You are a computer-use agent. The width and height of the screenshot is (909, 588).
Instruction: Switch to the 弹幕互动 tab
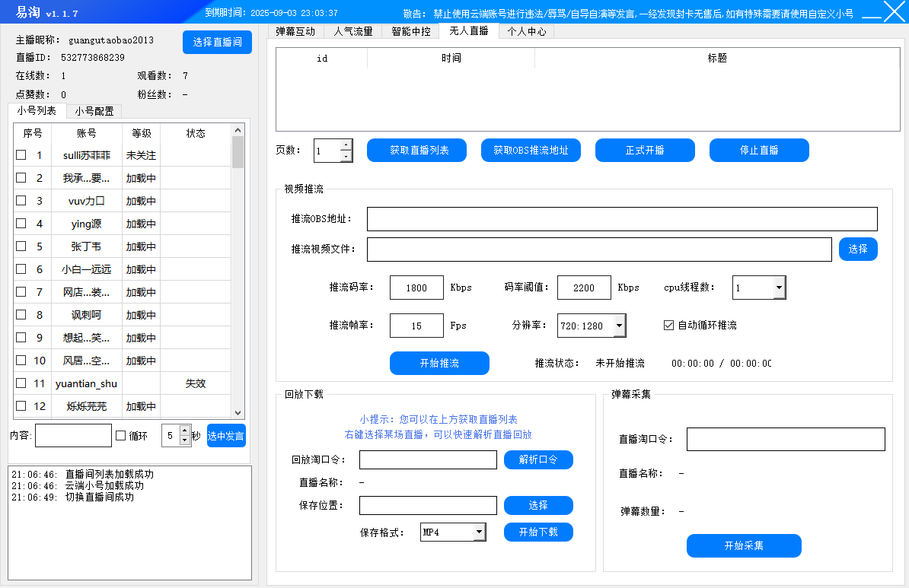(x=295, y=31)
